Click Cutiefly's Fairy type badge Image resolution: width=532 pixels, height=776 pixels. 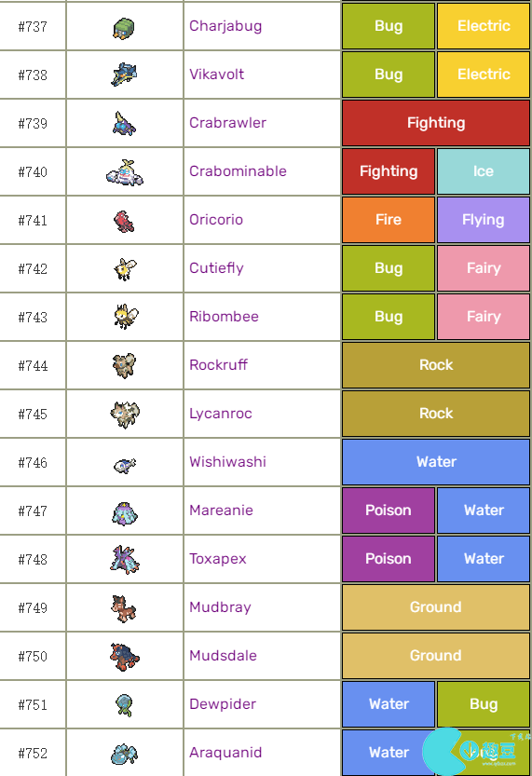[484, 268]
